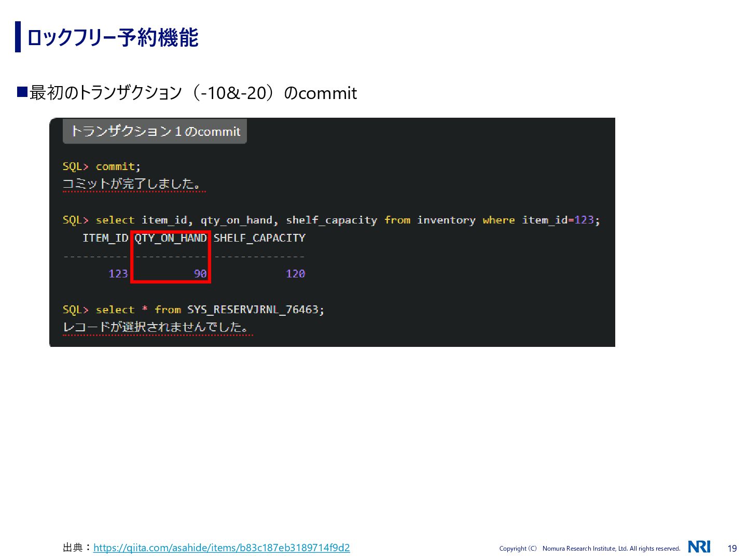Click the item id value 123
Viewport: 747px width, 560px height.
118,273
